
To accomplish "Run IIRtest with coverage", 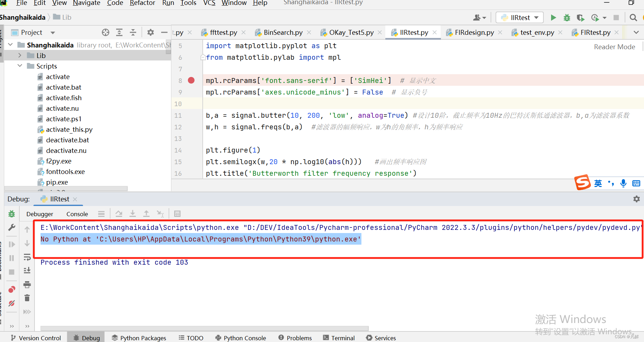I will click(x=580, y=18).
